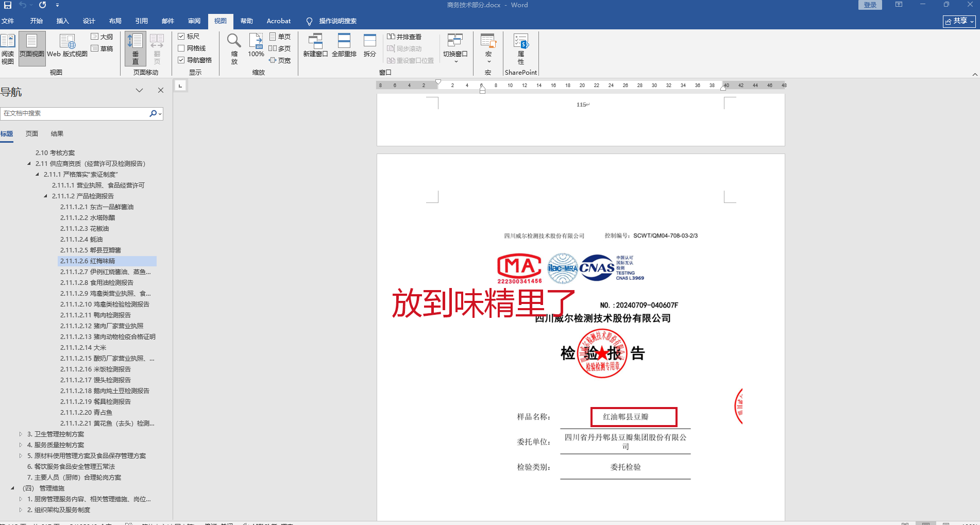This screenshot has height=525, width=980.
Task: Click the Redo (repeat) arrow in the title bar
Action: click(42, 5)
